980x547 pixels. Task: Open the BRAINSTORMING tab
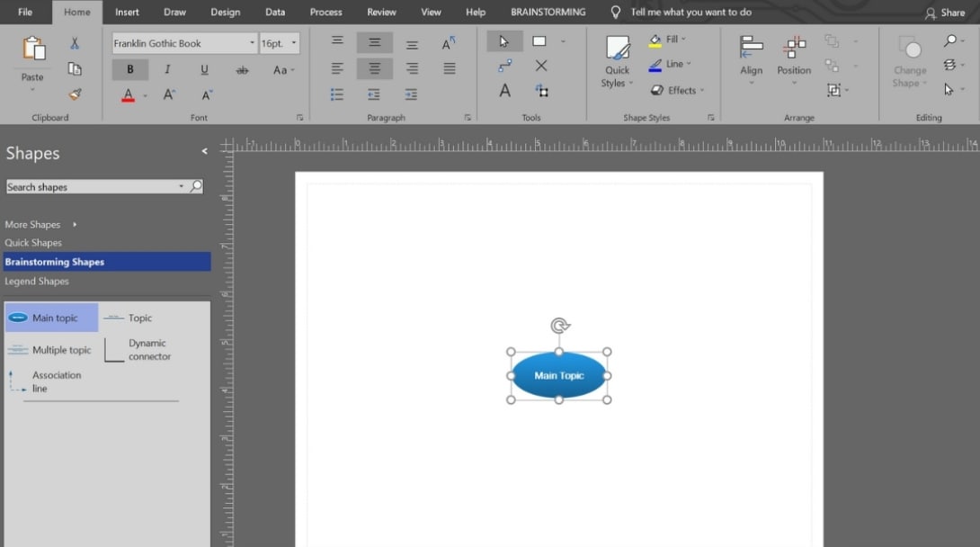548,12
